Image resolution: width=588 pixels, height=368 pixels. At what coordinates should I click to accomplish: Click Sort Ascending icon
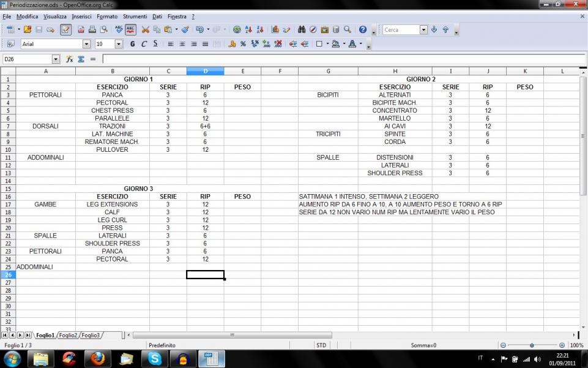(249, 29)
